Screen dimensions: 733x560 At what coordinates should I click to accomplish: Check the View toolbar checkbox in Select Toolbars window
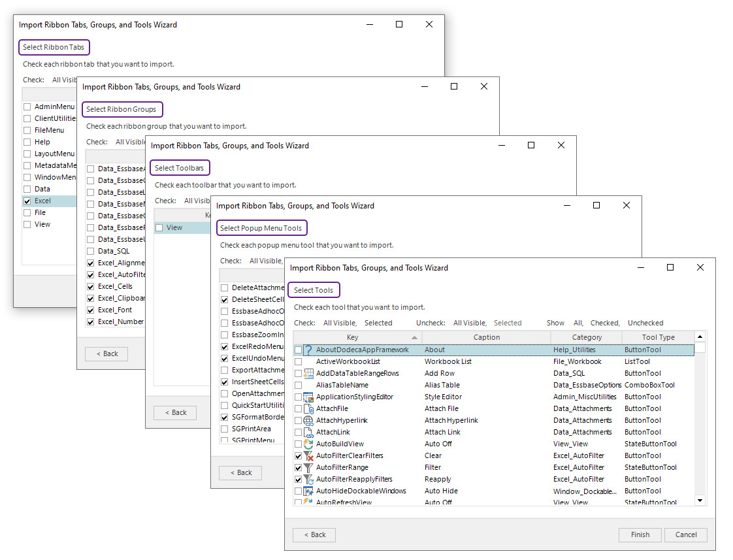159,227
